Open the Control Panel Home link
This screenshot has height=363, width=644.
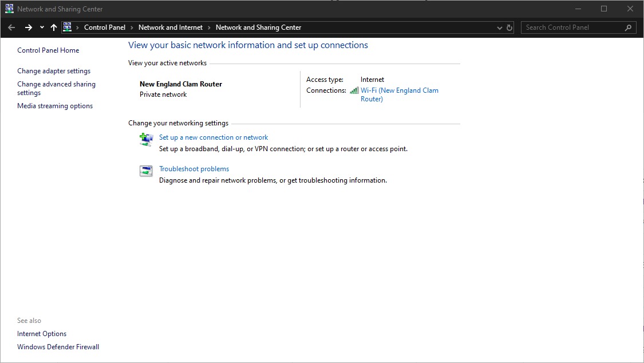click(x=48, y=50)
